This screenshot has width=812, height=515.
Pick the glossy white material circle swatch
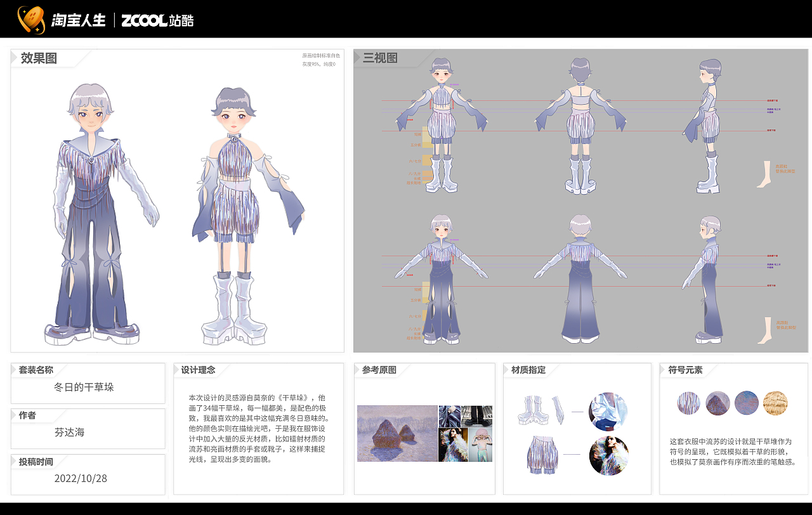[608, 412]
